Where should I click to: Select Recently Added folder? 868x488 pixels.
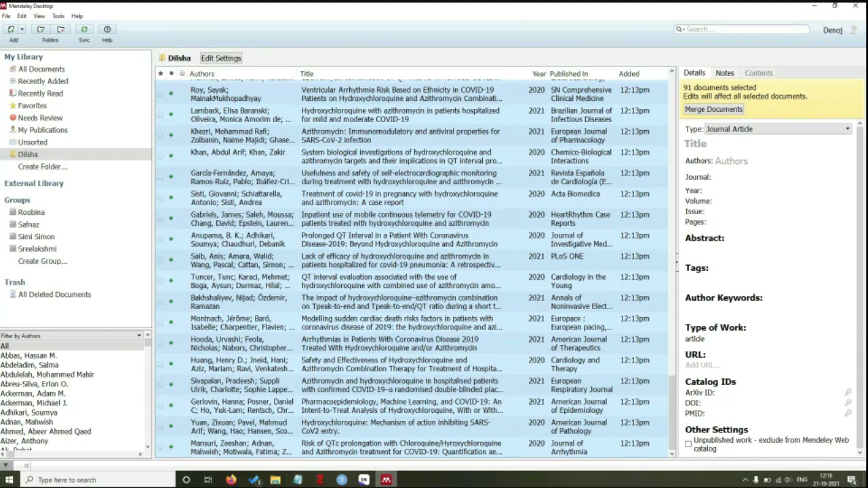click(x=43, y=81)
